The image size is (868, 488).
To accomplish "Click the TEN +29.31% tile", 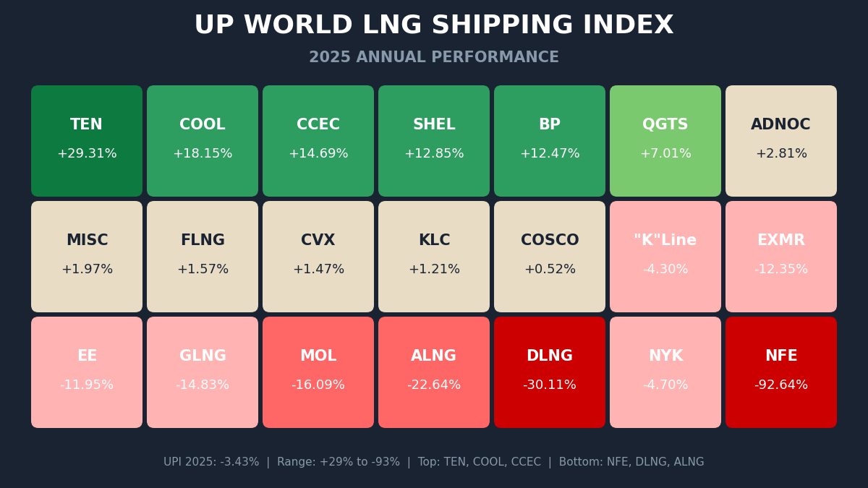I will 87,141.
